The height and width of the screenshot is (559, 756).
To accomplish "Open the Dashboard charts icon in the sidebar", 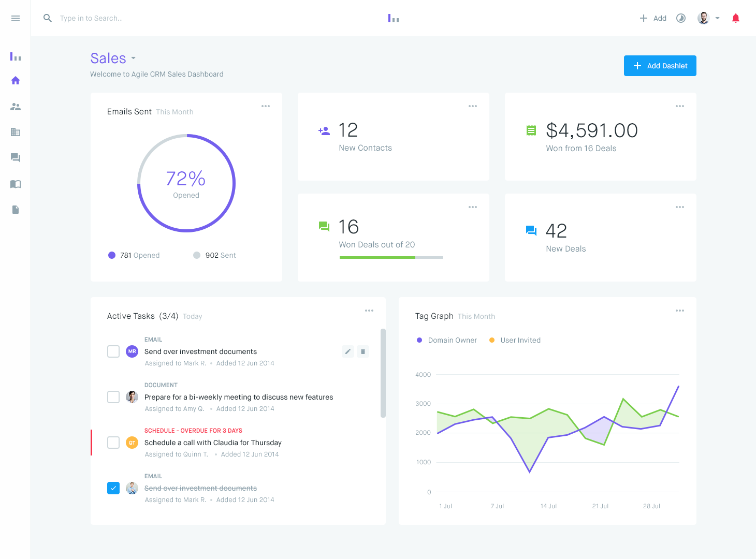I will pyautogui.click(x=16, y=57).
